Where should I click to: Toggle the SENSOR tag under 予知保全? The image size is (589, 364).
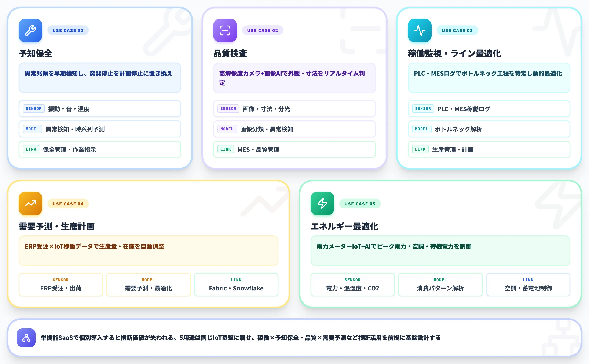(x=33, y=109)
